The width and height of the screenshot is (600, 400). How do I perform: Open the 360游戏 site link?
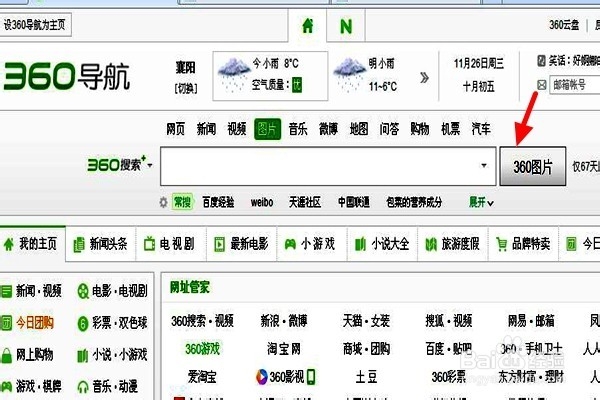point(202,349)
